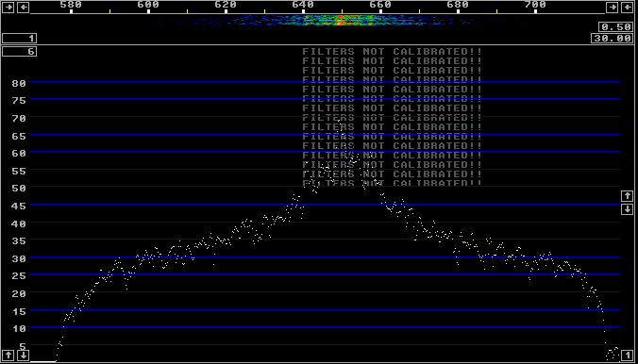The width and height of the screenshot is (638, 364).
Task: Click the box showing 1 at the bottom-right corner
Action: tap(627, 356)
